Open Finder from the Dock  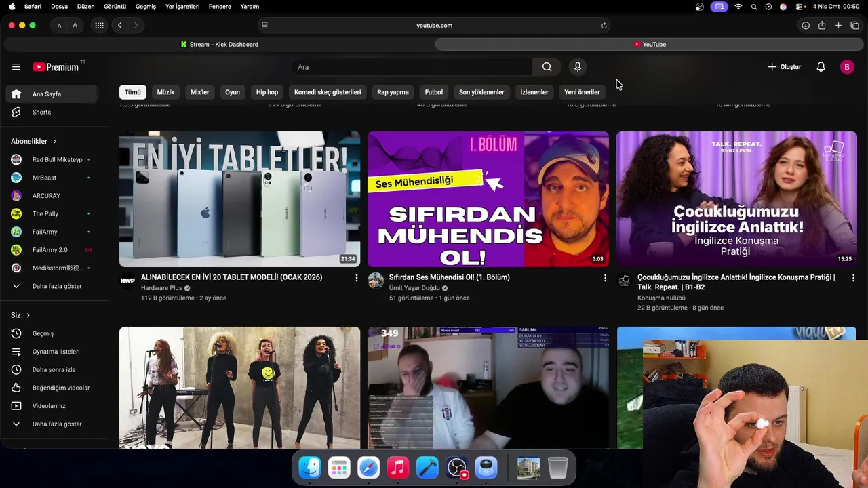click(310, 468)
